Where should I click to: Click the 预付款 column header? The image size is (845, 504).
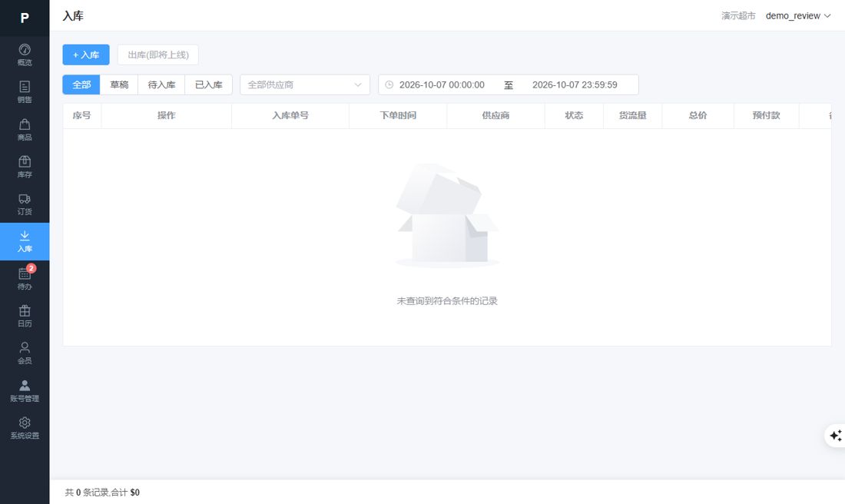[767, 115]
